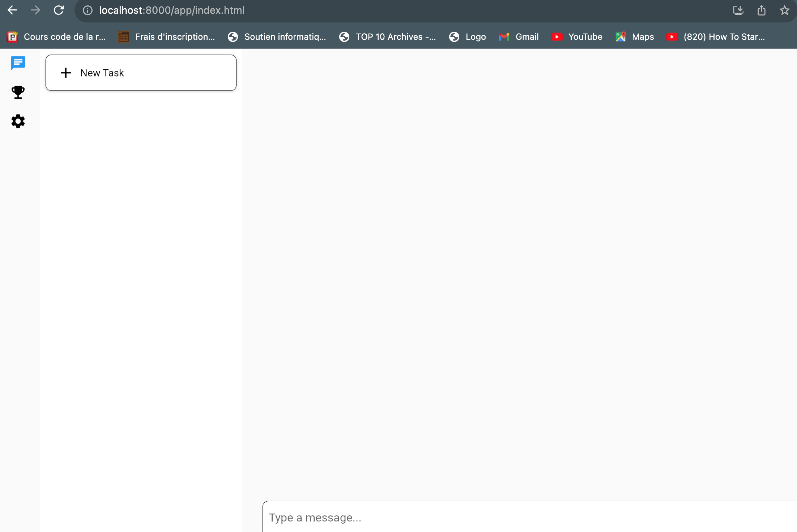This screenshot has width=797, height=532.
Task: Focus the Type a message field
Action: point(528,518)
